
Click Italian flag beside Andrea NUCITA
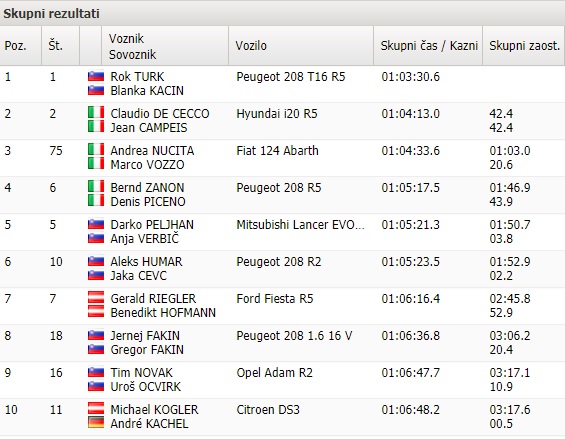[x=96, y=150]
